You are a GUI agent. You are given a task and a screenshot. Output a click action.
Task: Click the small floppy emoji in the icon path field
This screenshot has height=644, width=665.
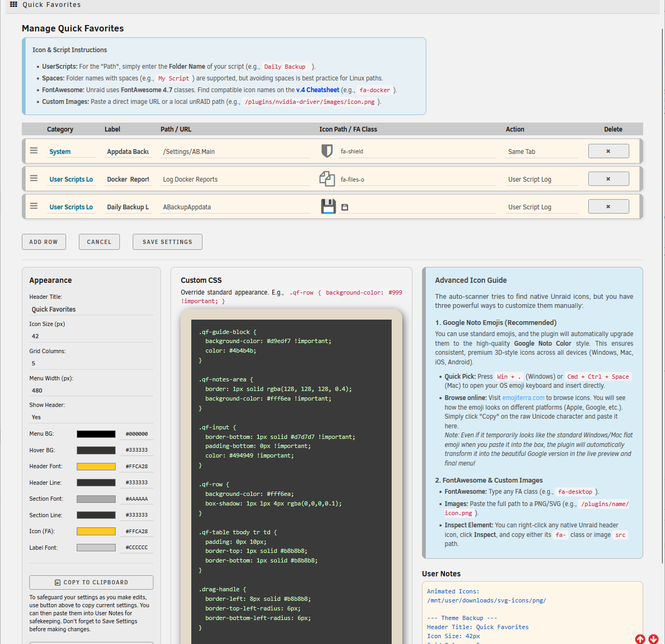pos(345,207)
